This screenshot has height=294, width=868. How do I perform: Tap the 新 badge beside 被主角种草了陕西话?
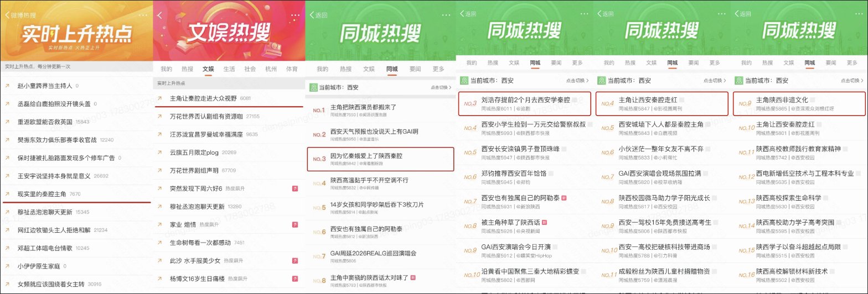click(x=544, y=222)
